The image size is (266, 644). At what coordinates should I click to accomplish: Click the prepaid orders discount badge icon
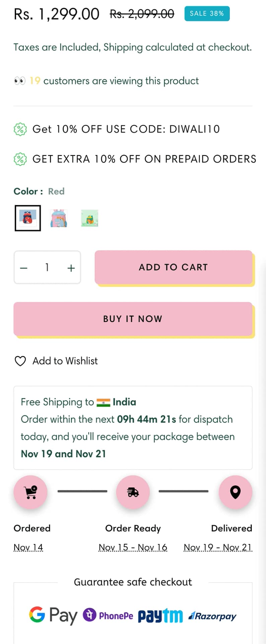[20, 159]
